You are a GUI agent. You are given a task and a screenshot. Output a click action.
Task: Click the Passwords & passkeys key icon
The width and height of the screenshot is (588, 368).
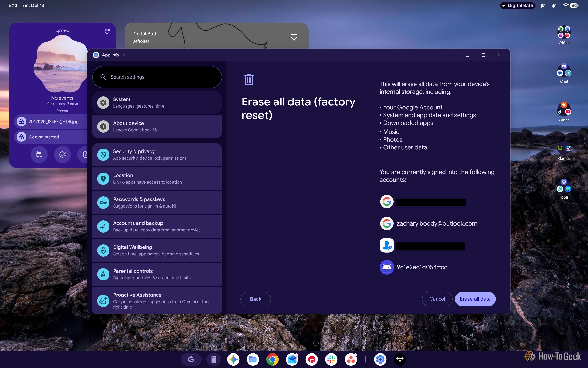(x=103, y=202)
